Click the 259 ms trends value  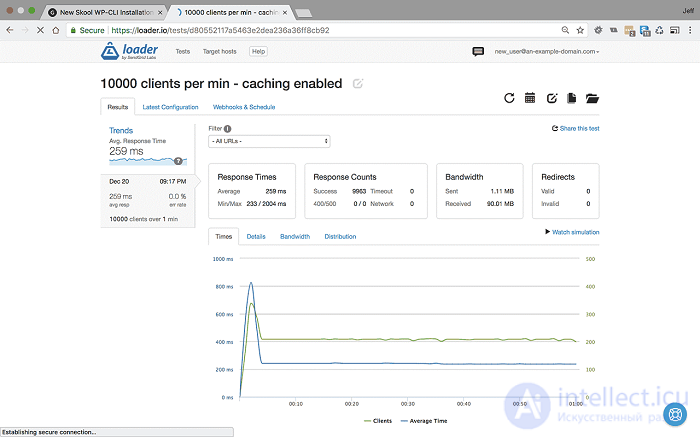[126, 151]
